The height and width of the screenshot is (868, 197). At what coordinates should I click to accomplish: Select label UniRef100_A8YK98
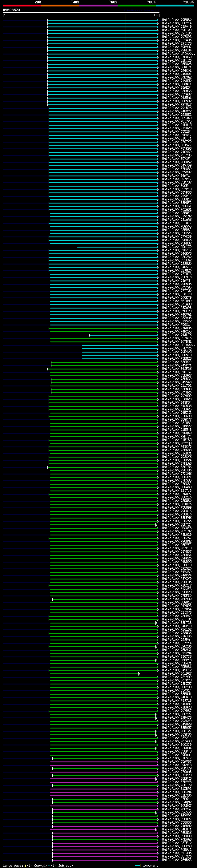click(177, 149)
